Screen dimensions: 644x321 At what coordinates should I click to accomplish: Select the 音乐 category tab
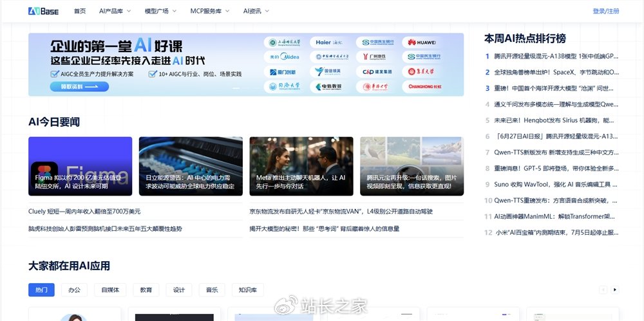tap(212, 290)
